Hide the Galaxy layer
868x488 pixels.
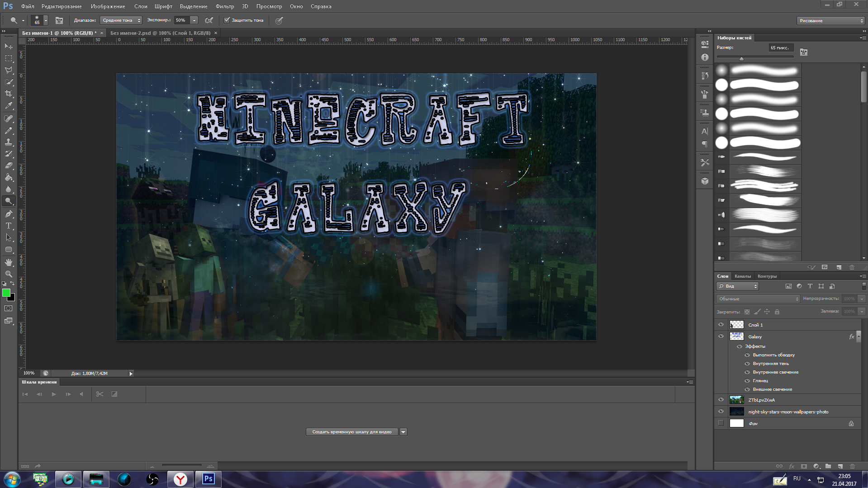pyautogui.click(x=721, y=336)
